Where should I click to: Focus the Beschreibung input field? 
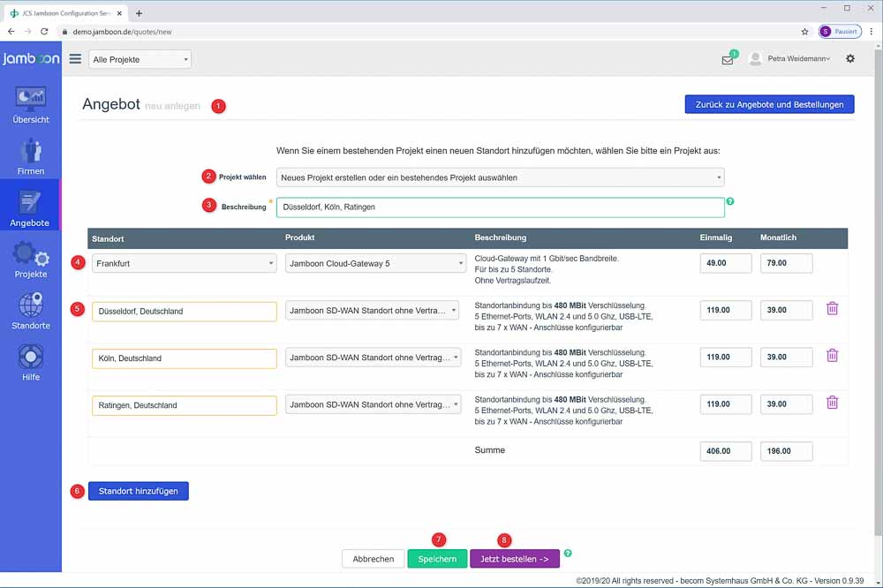pos(500,207)
